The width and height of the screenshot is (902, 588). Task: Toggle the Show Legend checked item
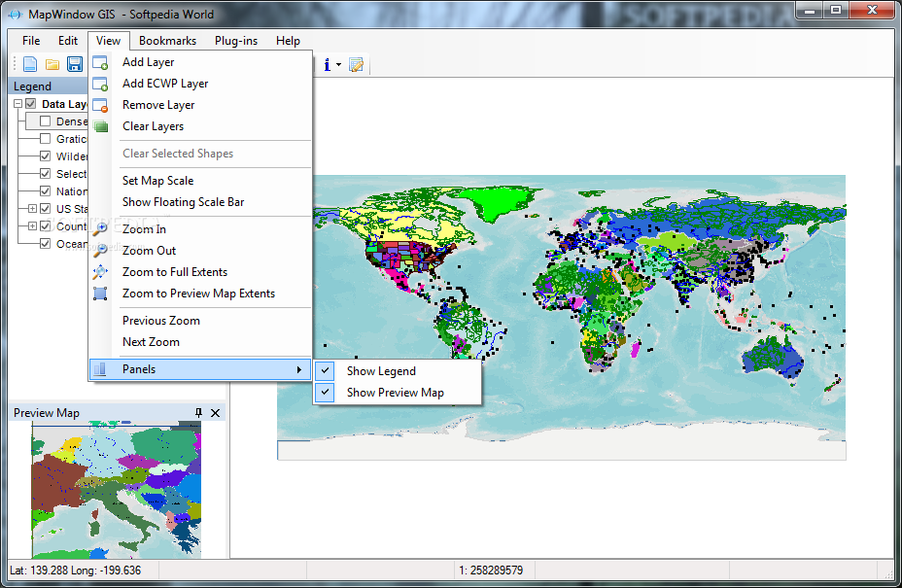pyautogui.click(x=381, y=371)
